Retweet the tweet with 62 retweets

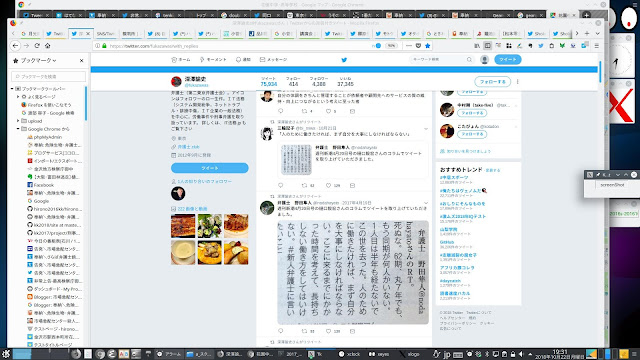[x=308, y=185]
